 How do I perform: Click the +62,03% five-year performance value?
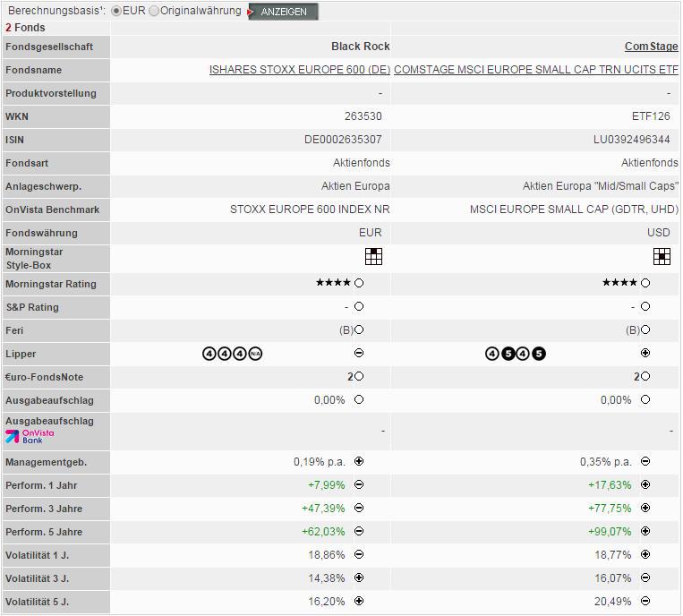click(x=323, y=532)
